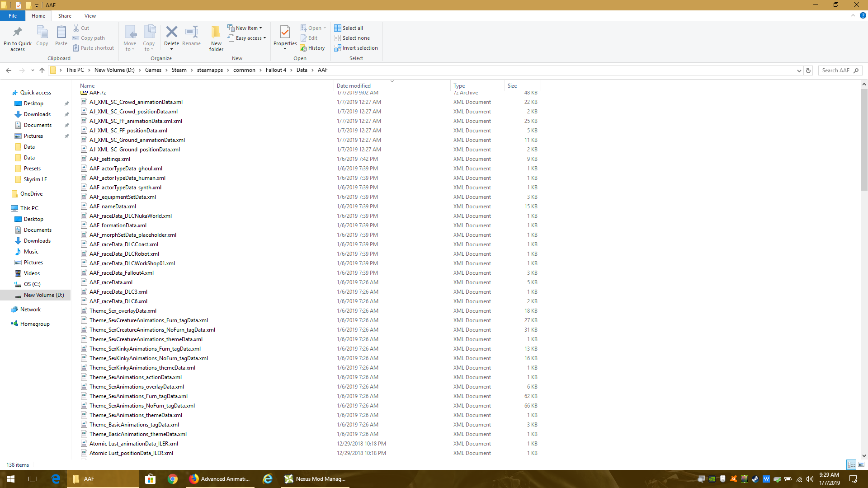Select Homegroup in navigation pane
868x488 pixels.
[35, 324]
